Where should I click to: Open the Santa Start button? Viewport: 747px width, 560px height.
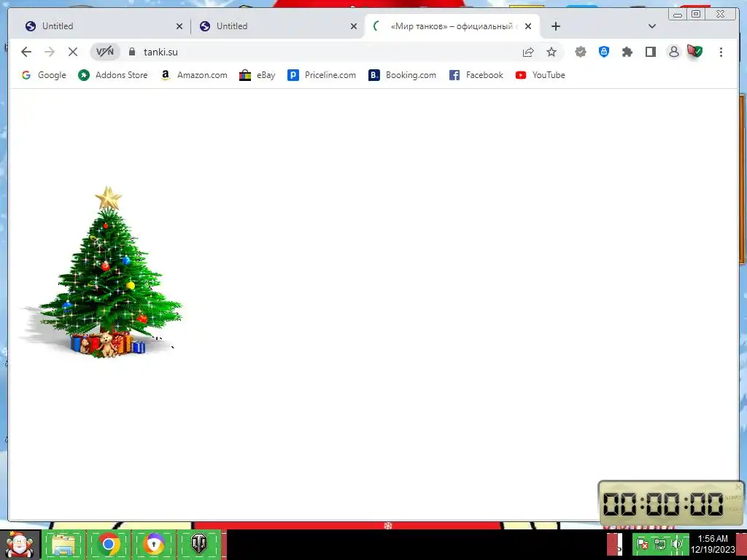tap(19, 544)
